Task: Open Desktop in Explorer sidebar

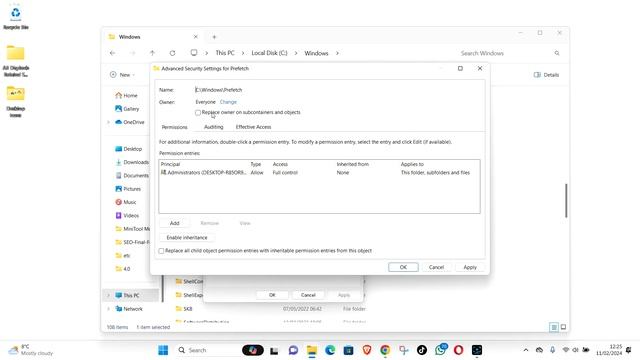Action: click(129, 149)
